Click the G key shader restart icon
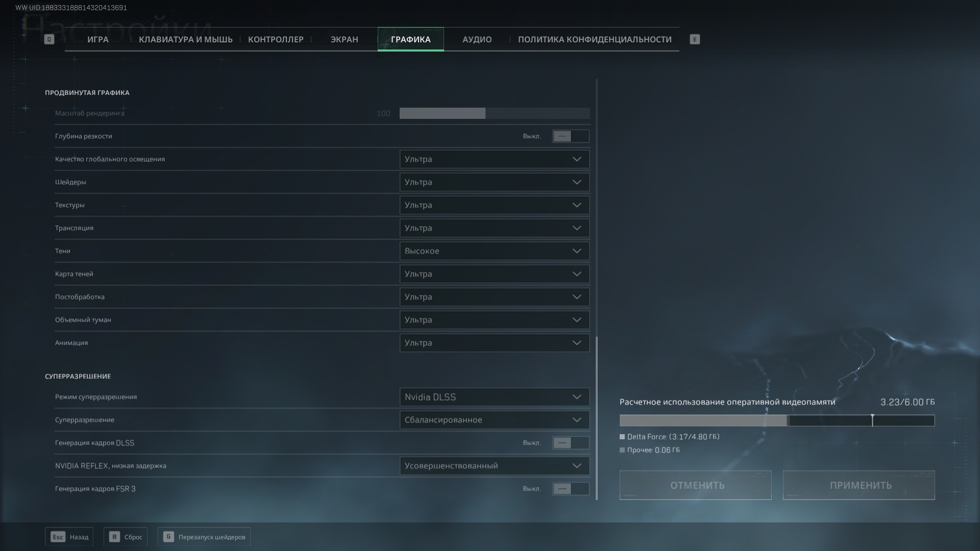Viewport: 980px width, 551px height. pos(168,537)
